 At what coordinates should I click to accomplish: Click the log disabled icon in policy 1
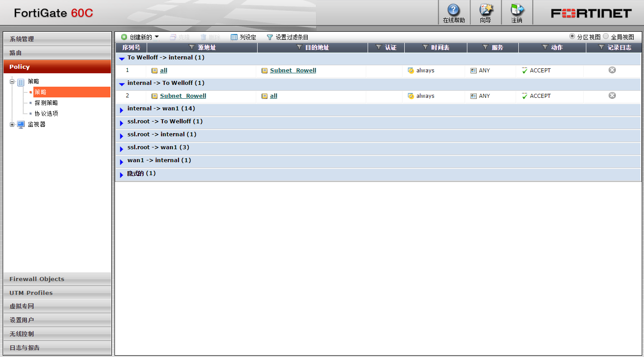[612, 70]
